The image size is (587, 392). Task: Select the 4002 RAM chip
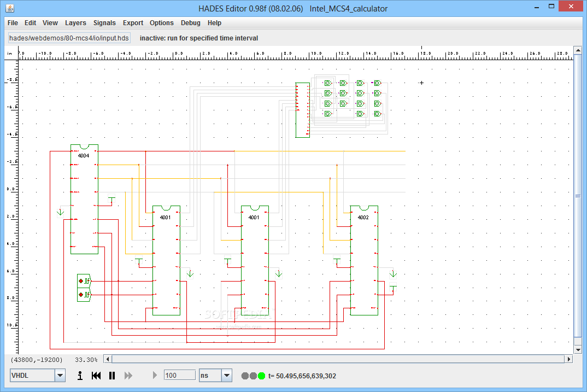coord(364,261)
